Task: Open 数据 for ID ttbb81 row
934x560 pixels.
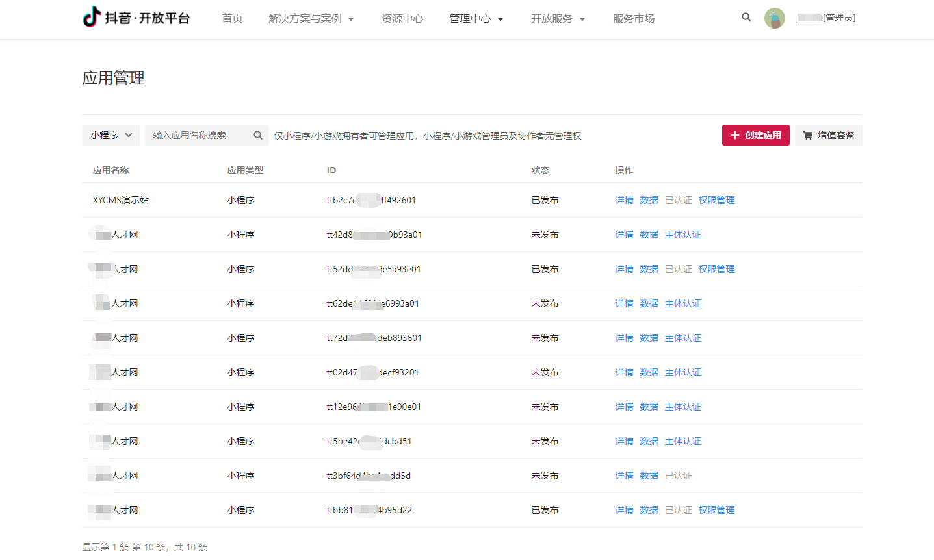Action: click(x=649, y=510)
